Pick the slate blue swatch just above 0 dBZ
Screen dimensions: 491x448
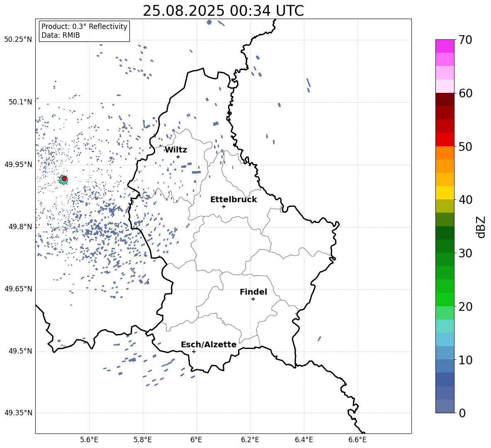point(445,406)
